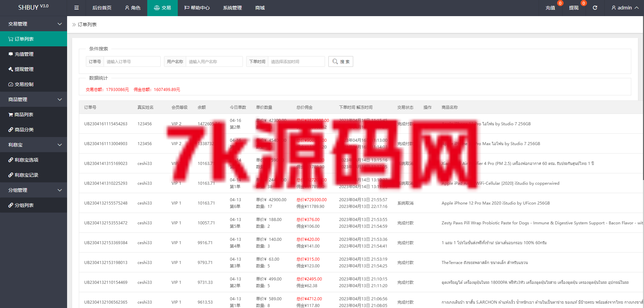The height and width of the screenshot is (308, 644).
Task: Click order number UB2304161115454263
Action: pos(106,124)
